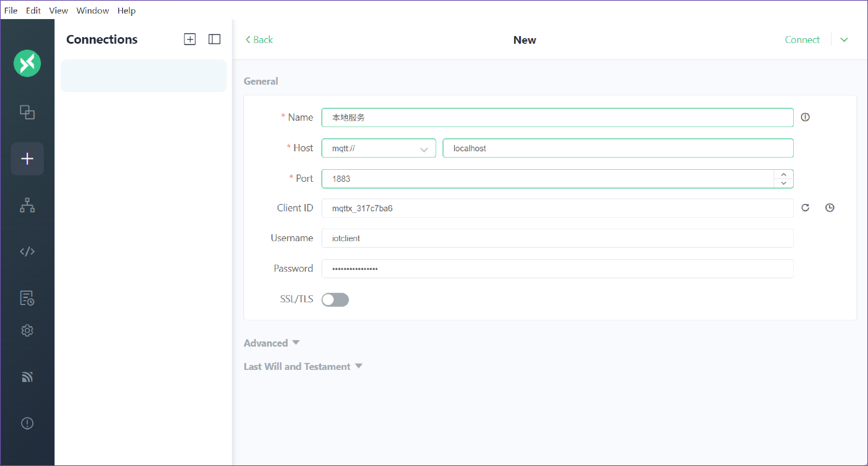Image resolution: width=868 pixels, height=466 pixels.
Task: Click the refresh Client ID icon
Action: [805, 208]
